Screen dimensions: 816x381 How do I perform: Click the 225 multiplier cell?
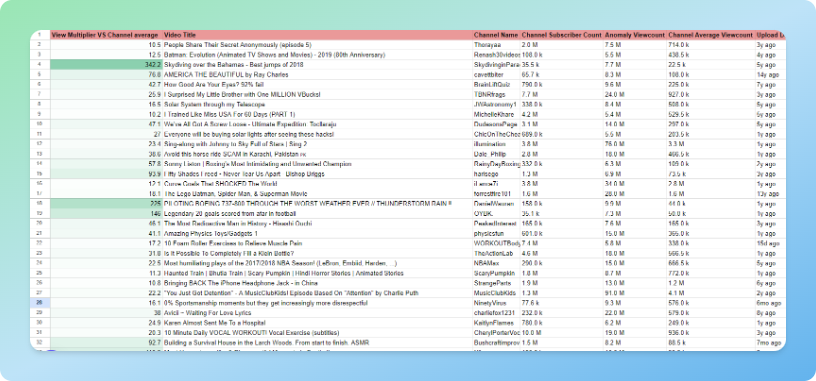click(x=106, y=204)
